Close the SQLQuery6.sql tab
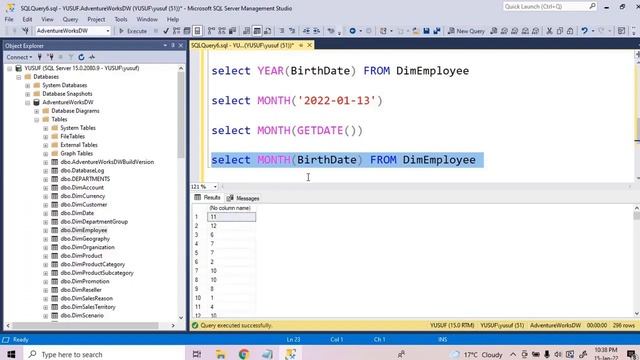The image size is (640, 360). pos(309,45)
